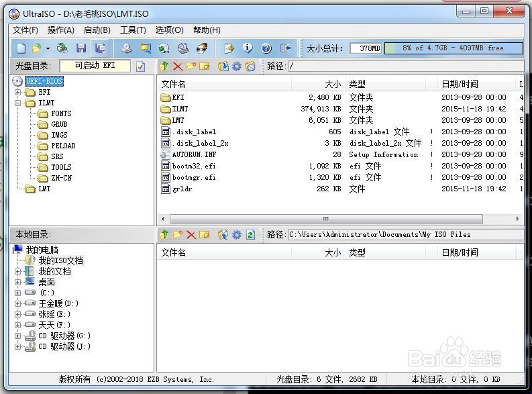Screen dimensions: 532x394
Task: Click the local path field My ISO Files
Action: coord(406,235)
